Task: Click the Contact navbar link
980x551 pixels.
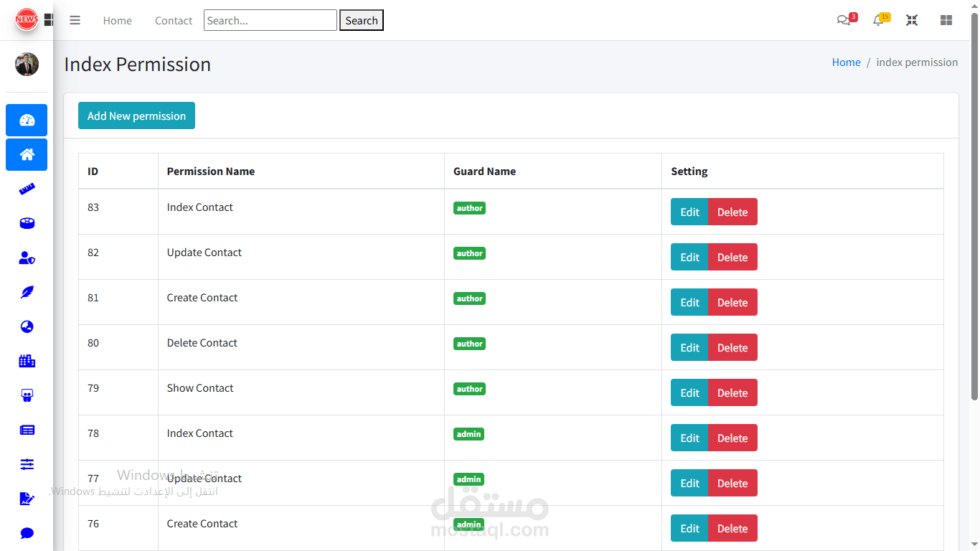Action: 174,20
